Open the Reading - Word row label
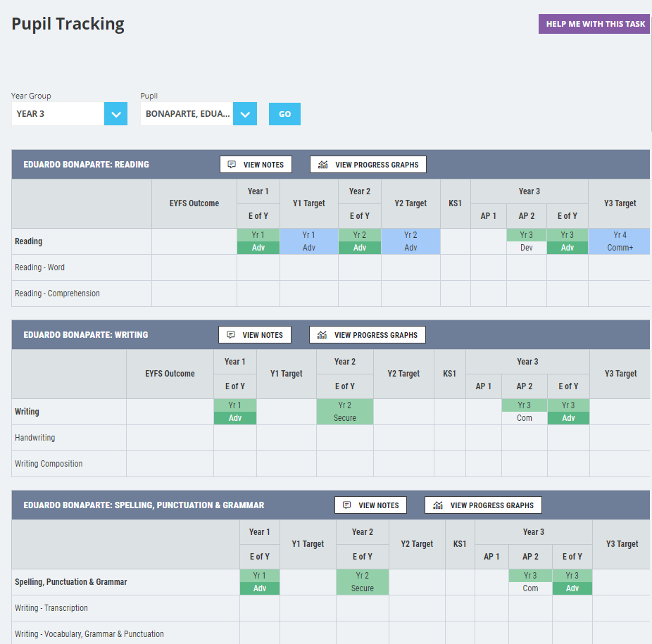Screen dimensions: 652x644 39,267
